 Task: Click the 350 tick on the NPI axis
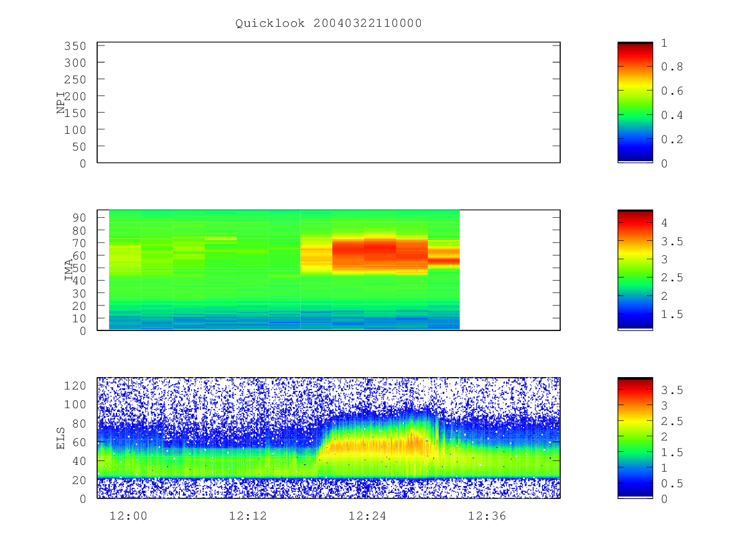tap(75, 46)
